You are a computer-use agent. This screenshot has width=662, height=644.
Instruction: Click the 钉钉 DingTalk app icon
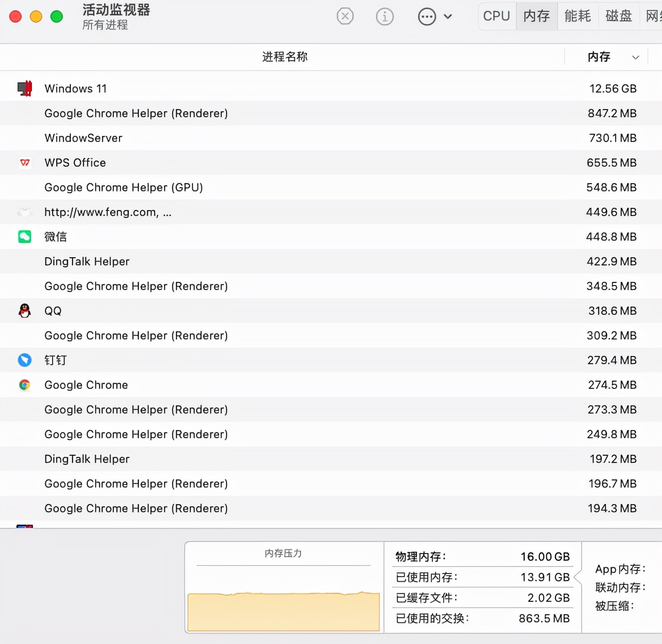[25, 360]
